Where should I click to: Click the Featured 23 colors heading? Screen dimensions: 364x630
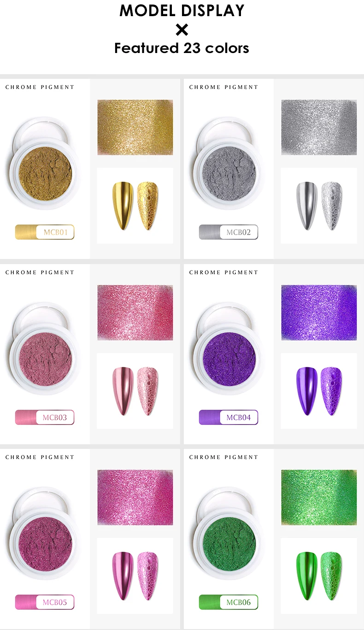point(182,48)
